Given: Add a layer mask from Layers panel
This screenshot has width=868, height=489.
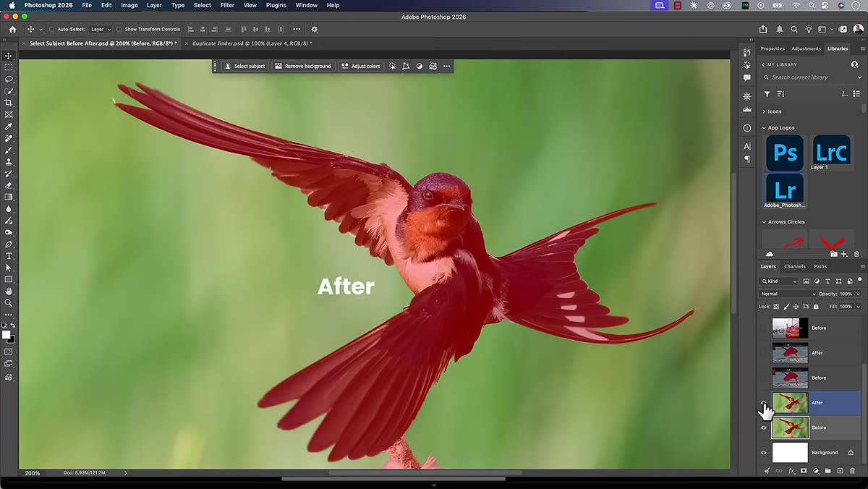Looking at the screenshot, I should [804, 471].
